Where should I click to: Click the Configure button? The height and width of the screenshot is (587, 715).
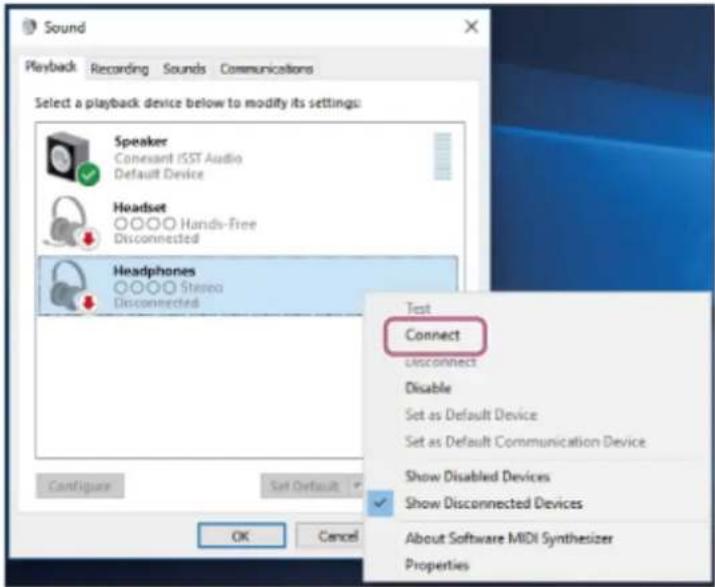tap(80, 486)
